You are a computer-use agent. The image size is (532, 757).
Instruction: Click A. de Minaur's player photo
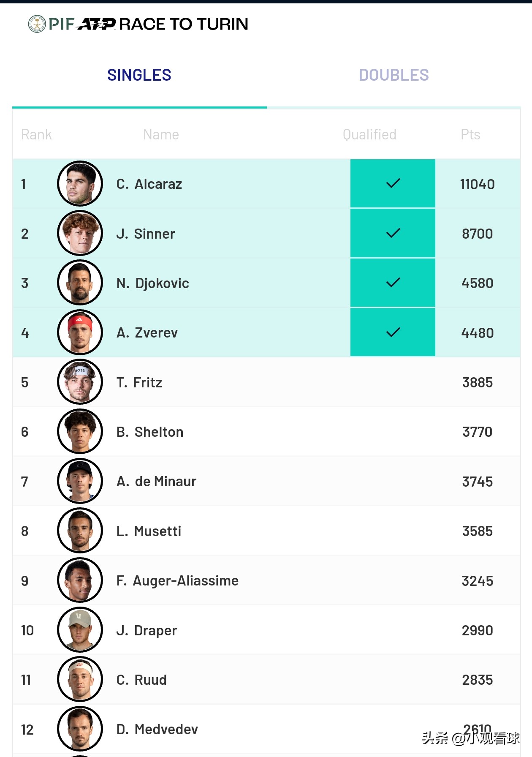[x=80, y=481]
